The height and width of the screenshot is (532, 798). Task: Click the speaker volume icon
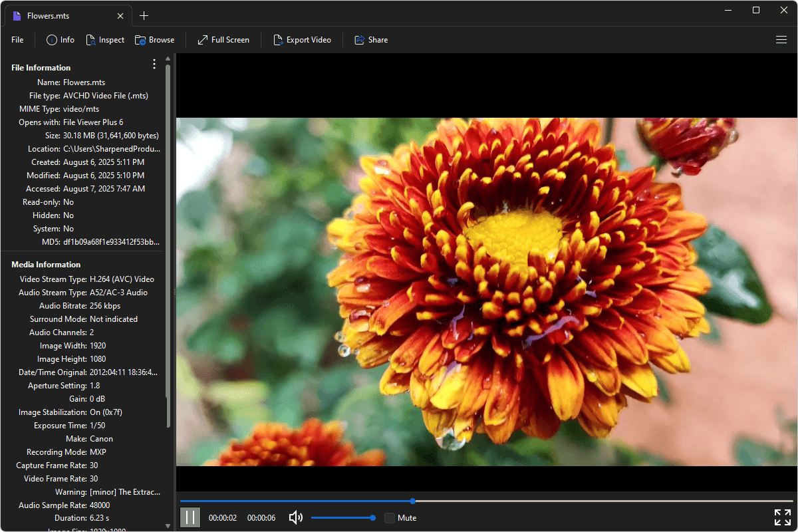pyautogui.click(x=296, y=517)
